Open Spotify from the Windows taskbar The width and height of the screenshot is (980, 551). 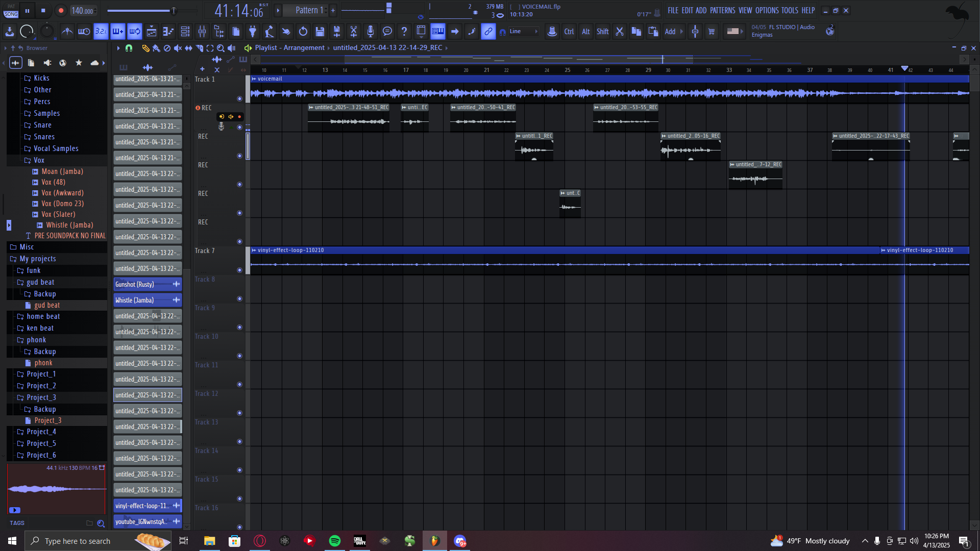(335, 541)
